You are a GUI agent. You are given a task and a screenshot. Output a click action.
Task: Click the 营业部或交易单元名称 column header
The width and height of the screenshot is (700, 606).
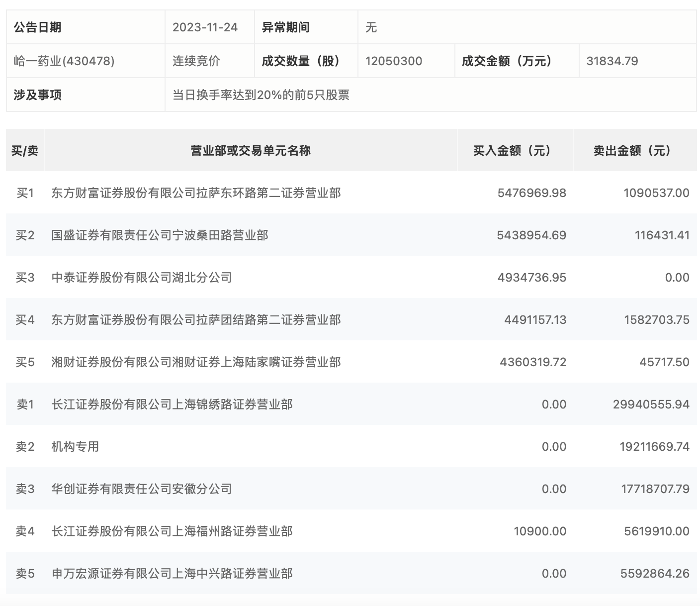(x=251, y=151)
